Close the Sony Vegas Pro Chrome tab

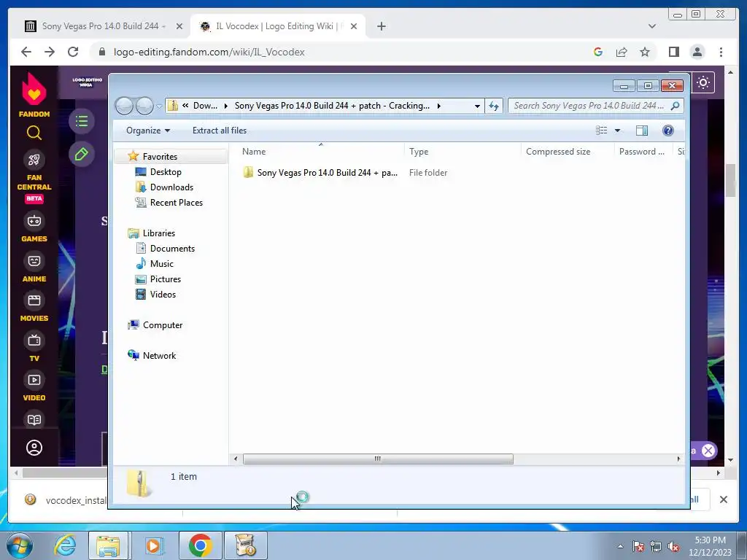coord(179,27)
